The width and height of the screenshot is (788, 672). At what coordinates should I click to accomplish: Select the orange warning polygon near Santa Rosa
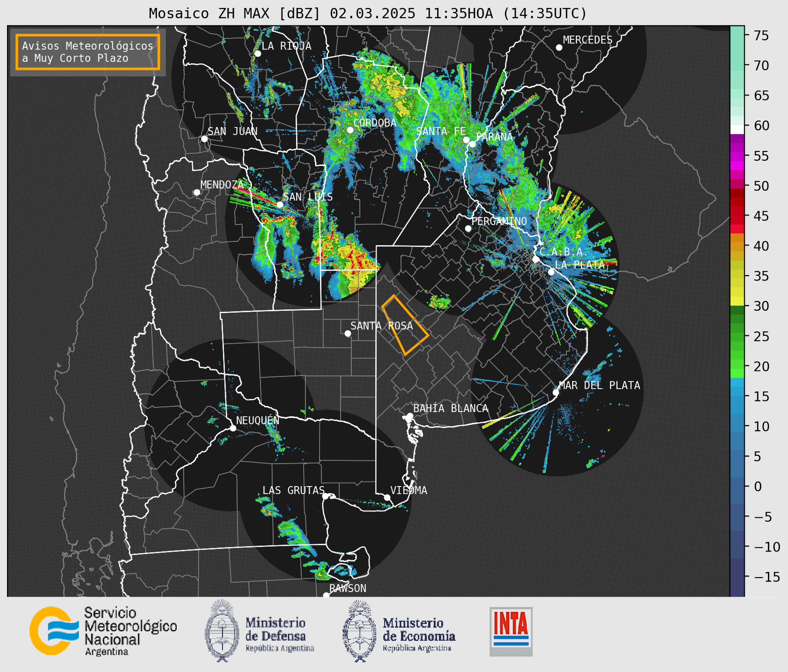pos(405,325)
